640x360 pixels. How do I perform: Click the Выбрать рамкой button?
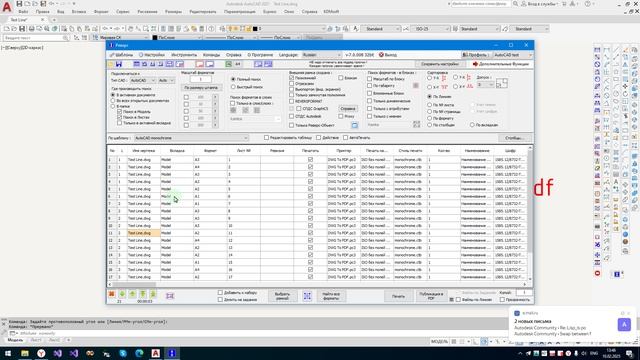tap(282, 296)
